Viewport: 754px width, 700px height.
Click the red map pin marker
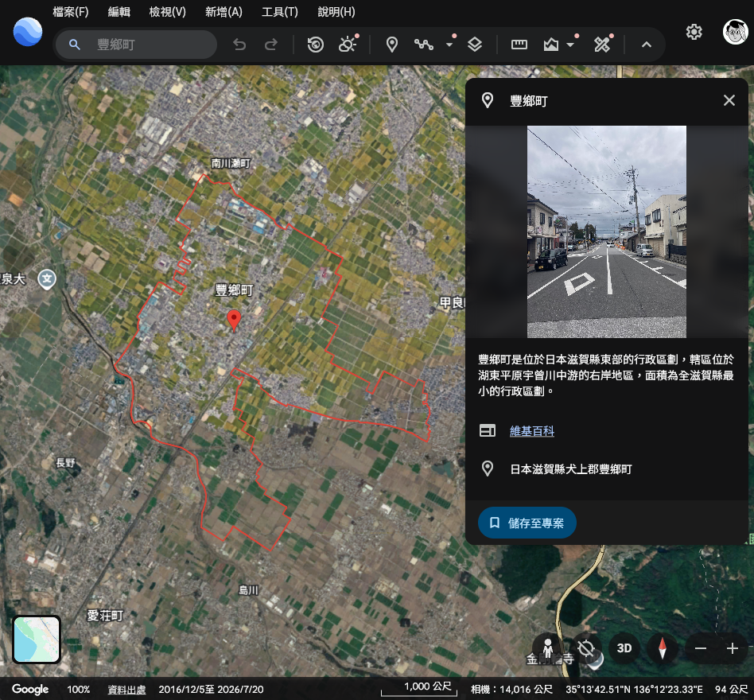pos(234,321)
